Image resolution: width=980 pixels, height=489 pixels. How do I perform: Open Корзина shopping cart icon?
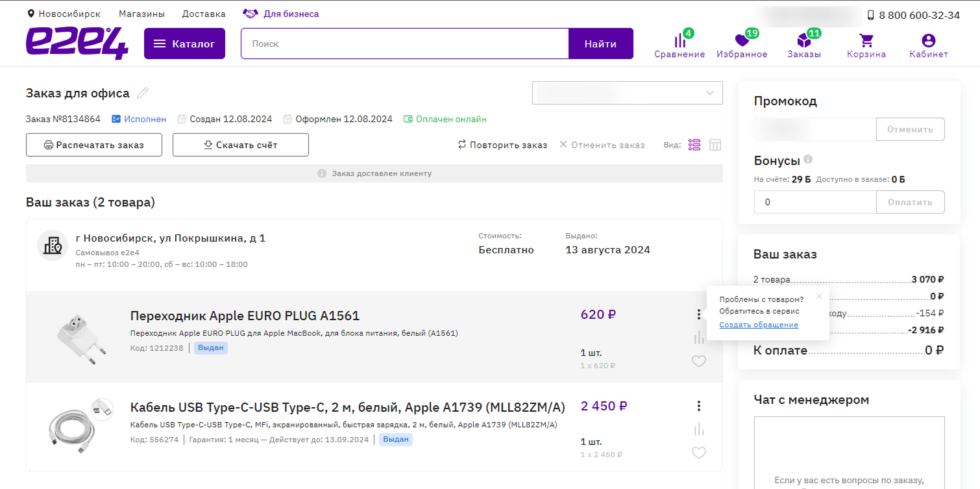tap(866, 41)
